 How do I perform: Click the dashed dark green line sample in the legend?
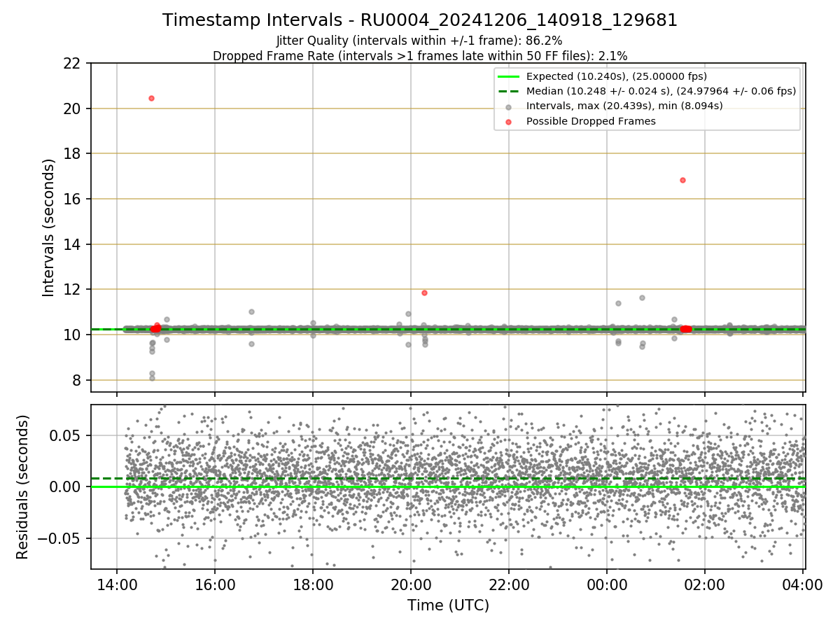pos(508,91)
